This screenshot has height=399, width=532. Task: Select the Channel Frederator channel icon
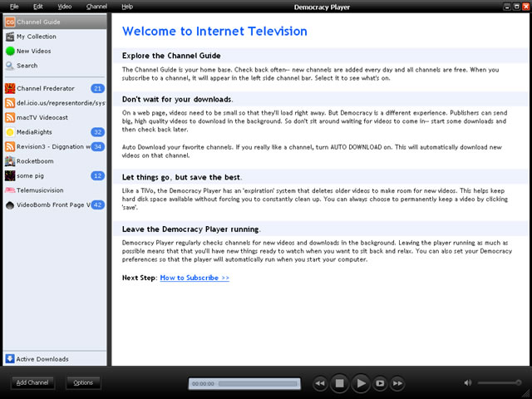coord(10,89)
